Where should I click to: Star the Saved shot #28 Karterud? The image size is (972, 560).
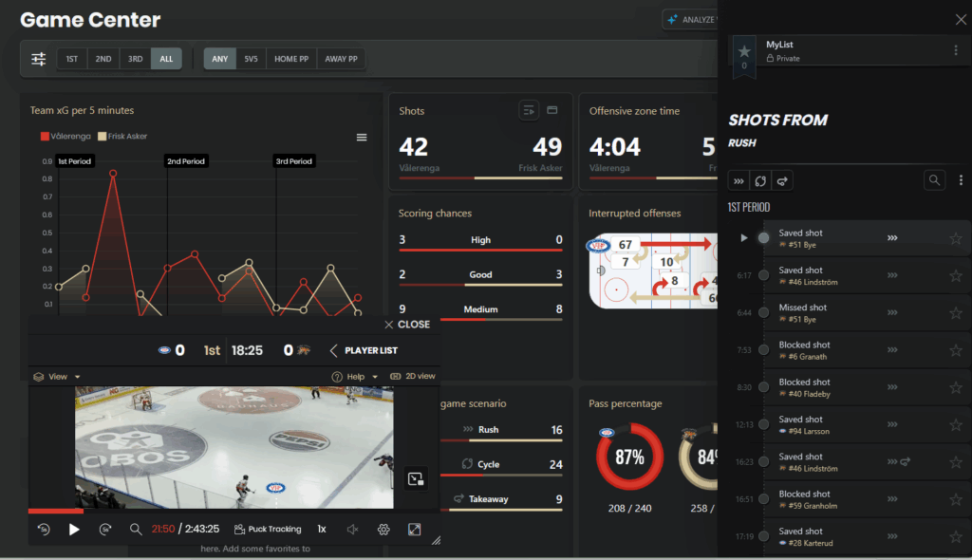pos(956,536)
